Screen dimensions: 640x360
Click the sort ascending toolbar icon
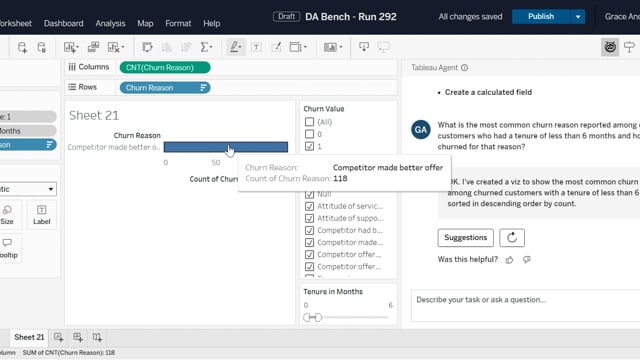(x=167, y=47)
